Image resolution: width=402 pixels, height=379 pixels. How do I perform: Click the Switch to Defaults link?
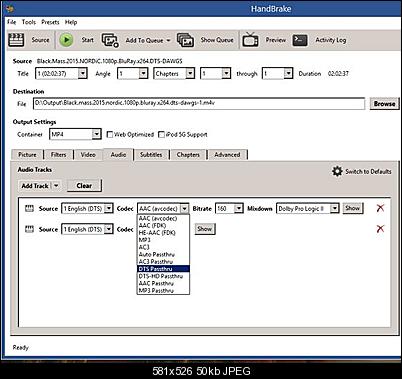[x=368, y=171]
